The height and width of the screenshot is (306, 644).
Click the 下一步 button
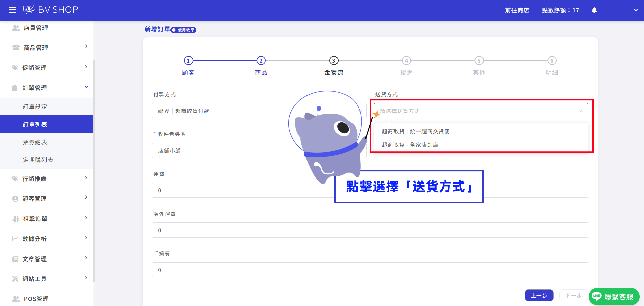[574, 296]
